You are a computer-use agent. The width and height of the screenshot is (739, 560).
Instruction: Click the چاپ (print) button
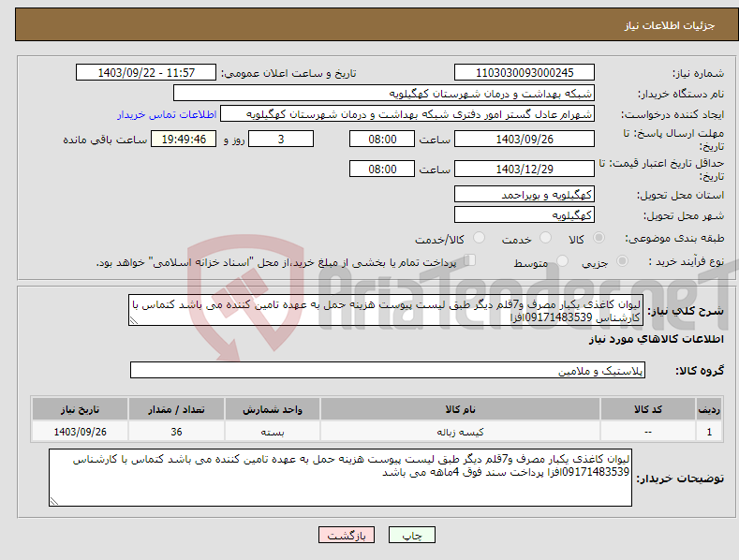(x=411, y=535)
